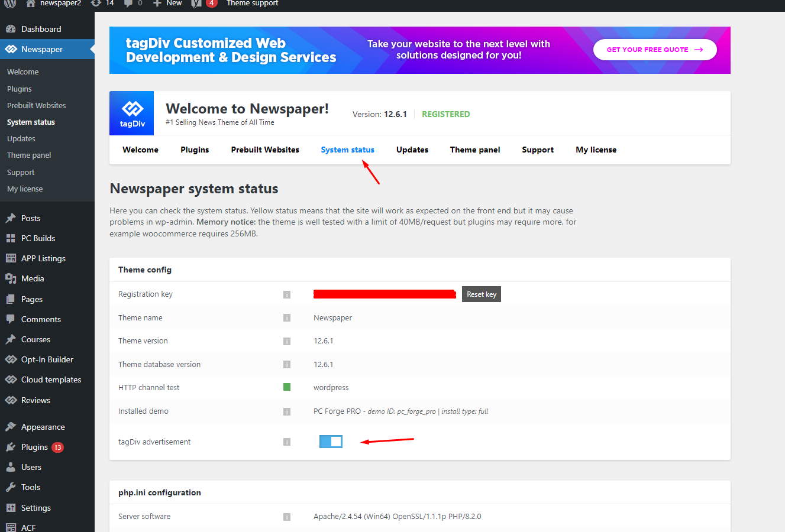Click the REGISTERED status label
The height and width of the screenshot is (532, 785).
(446, 114)
